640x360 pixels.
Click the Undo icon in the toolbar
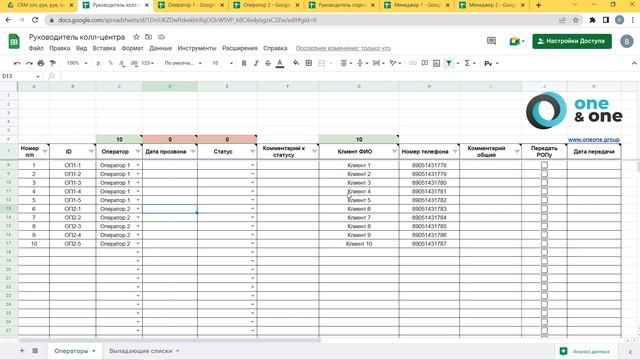point(17,63)
